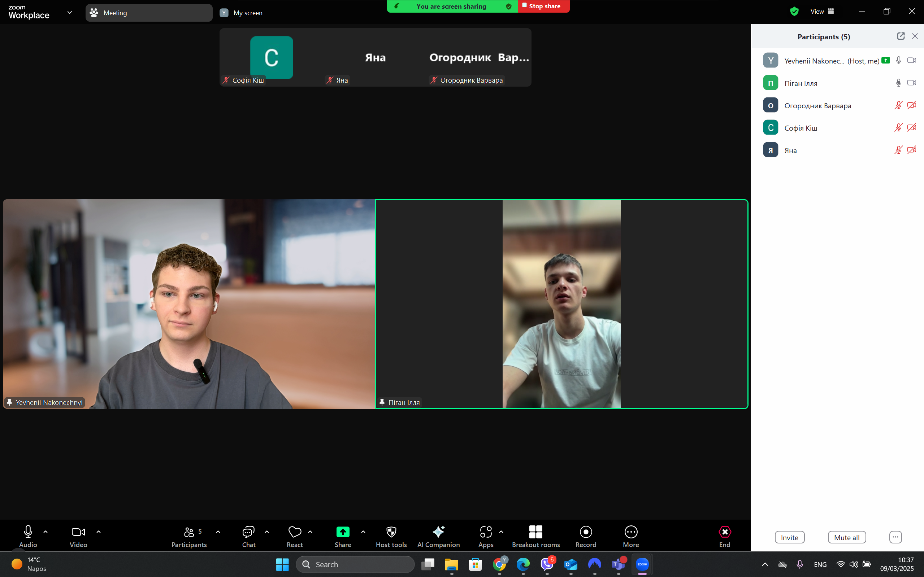Image resolution: width=924 pixels, height=577 pixels.
Task: Expand audio options arrow next to Audio
Action: coord(45,532)
